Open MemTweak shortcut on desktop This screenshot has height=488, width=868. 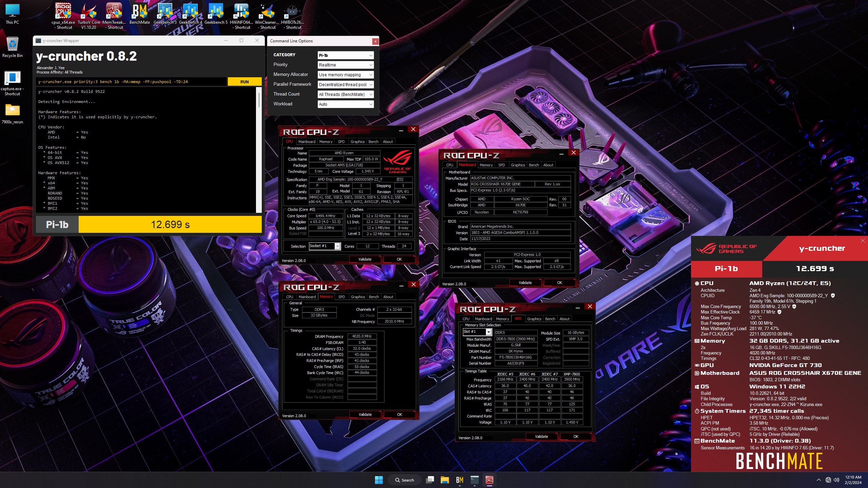coord(114,16)
